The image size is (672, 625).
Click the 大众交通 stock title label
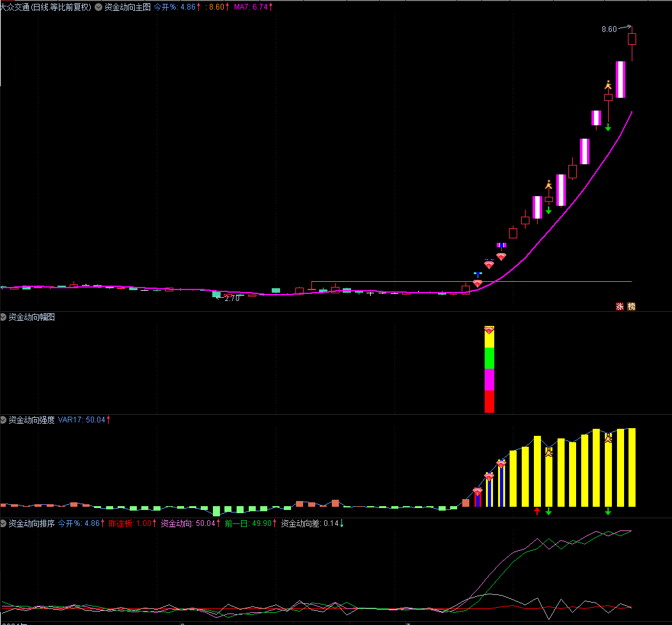46,7
